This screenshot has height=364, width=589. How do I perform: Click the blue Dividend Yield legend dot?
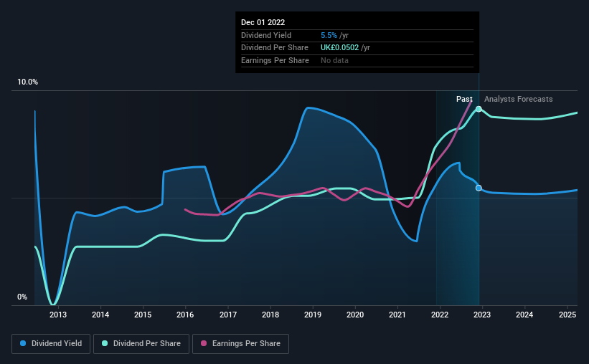click(23, 343)
